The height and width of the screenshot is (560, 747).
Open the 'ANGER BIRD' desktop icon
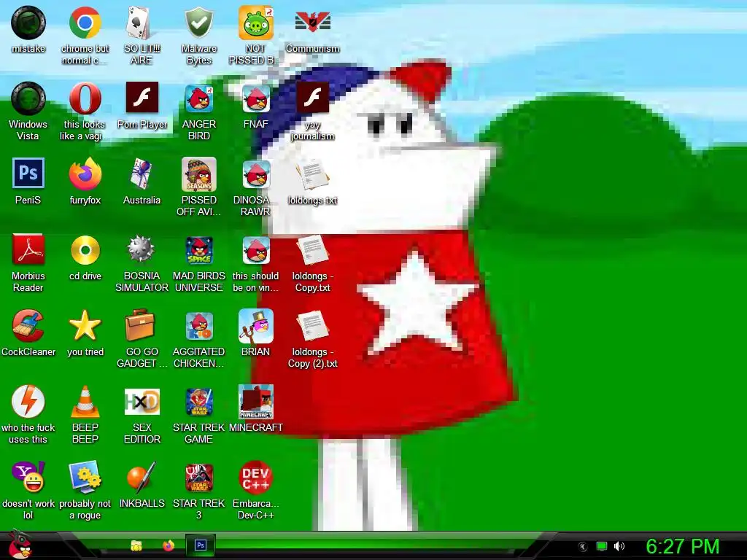point(198,98)
